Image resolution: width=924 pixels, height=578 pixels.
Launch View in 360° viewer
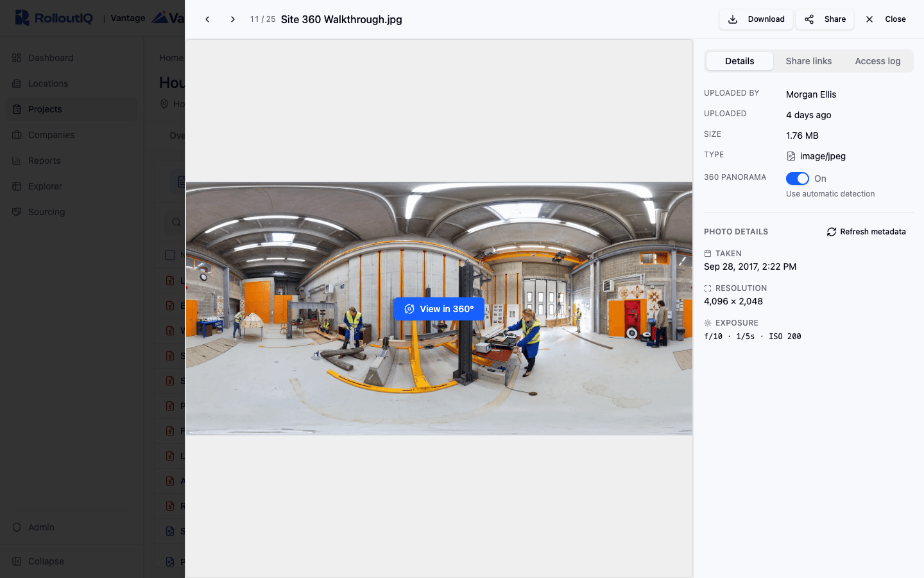(439, 309)
